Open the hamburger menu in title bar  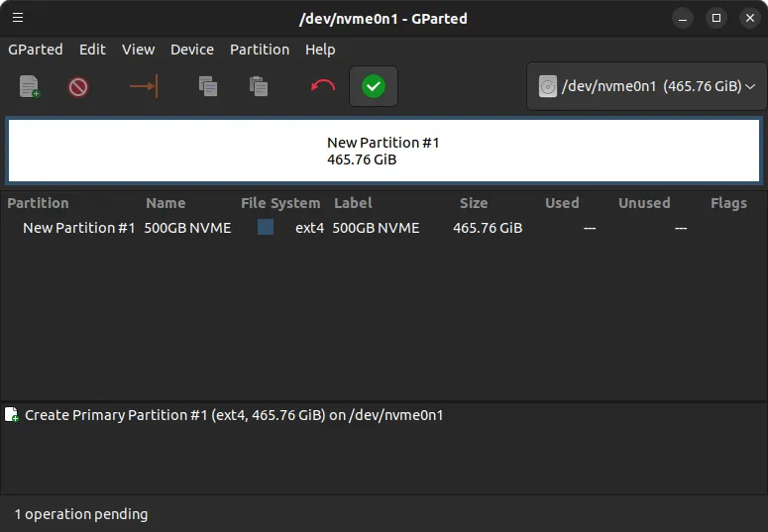18,18
